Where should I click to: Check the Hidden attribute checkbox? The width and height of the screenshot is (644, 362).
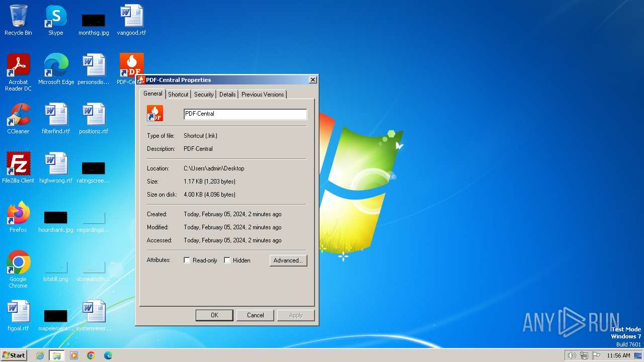pyautogui.click(x=227, y=260)
